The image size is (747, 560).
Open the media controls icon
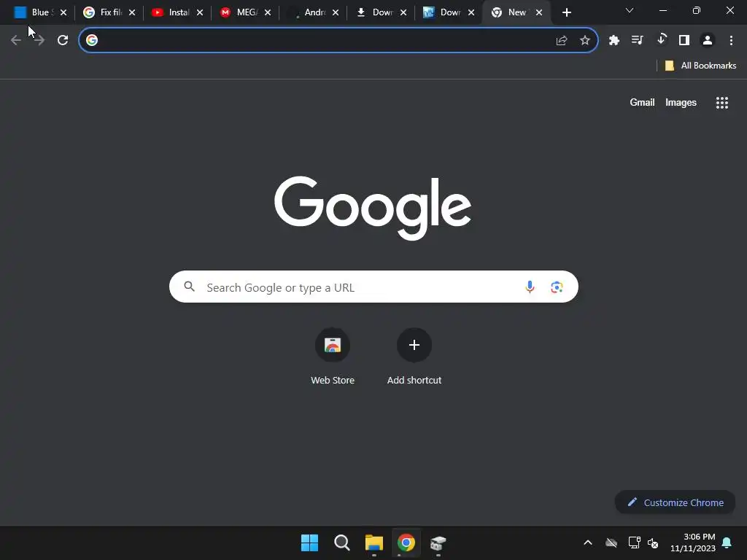(637, 40)
